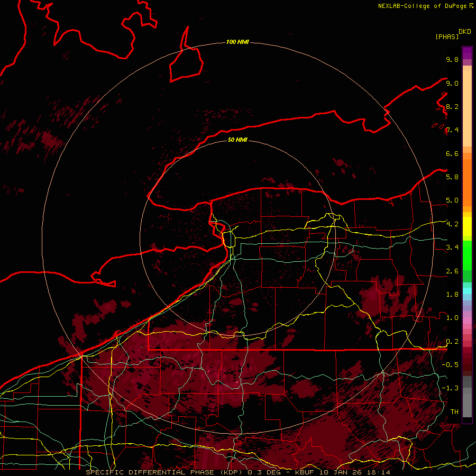The image size is (476, 476).
Task: Click the KBUF 10 JAN 26 18:14 timestamp
Action: click(343, 472)
